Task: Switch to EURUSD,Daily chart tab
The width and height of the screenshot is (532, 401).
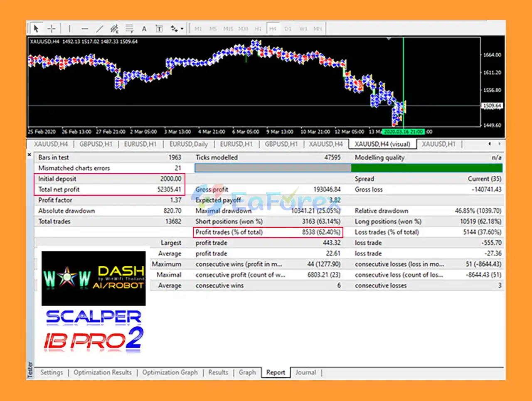Action: [188, 144]
